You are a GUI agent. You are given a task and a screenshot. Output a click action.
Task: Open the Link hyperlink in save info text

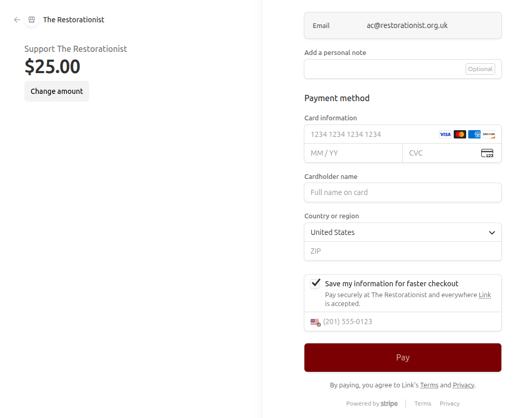pos(484,295)
